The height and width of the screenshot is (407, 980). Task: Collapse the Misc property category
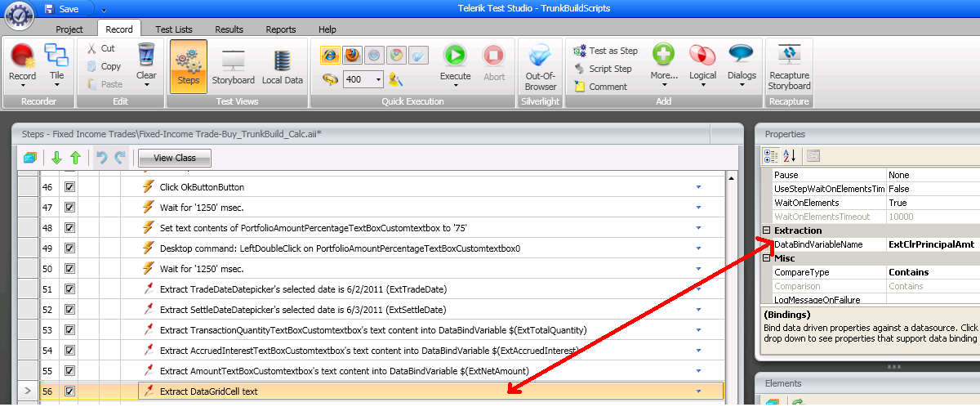point(766,258)
